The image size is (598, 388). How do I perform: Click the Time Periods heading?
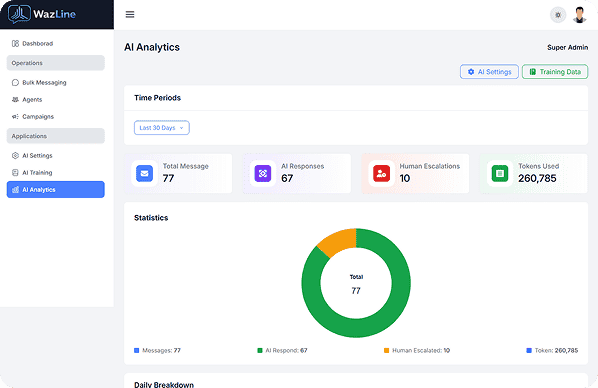click(x=158, y=98)
